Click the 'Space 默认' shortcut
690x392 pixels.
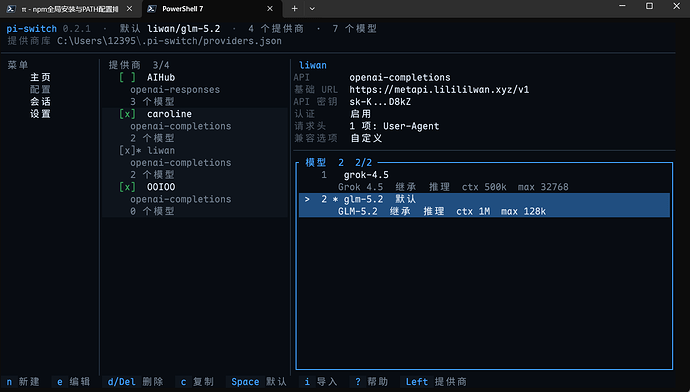coord(259,381)
